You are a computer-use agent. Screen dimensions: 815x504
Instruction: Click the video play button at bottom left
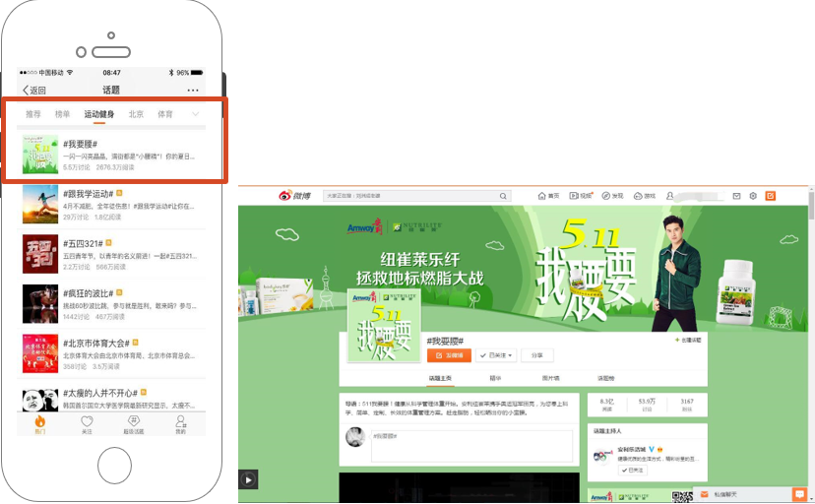tap(248, 479)
